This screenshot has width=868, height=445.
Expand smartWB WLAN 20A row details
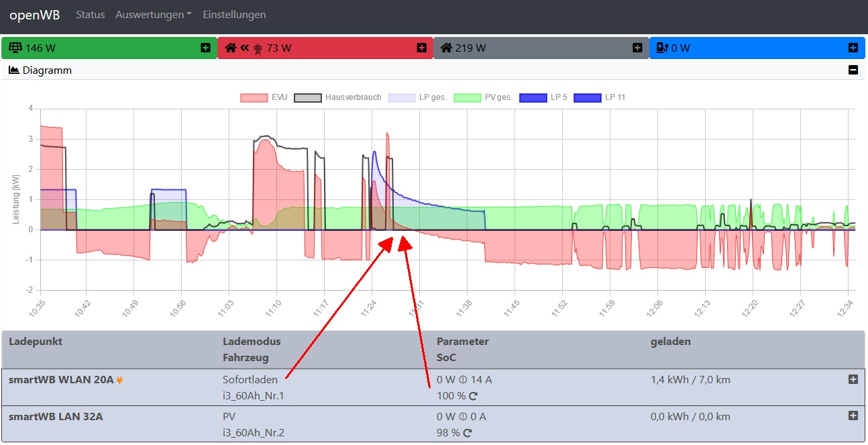(x=853, y=379)
